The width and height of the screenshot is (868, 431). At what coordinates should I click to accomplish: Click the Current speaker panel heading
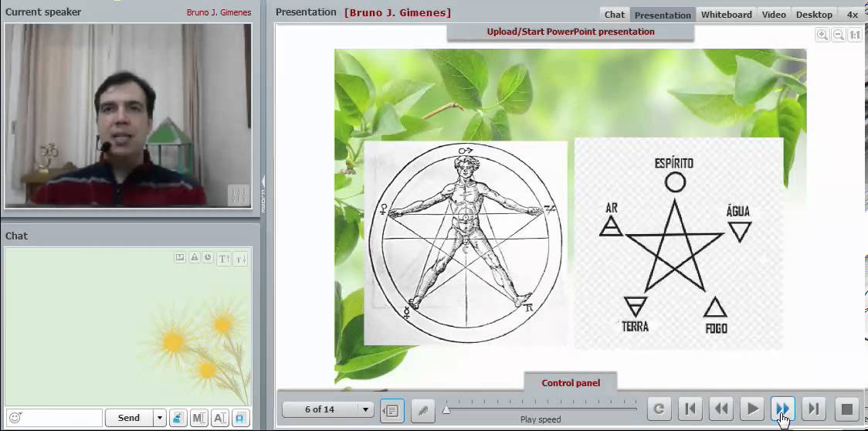click(x=43, y=12)
